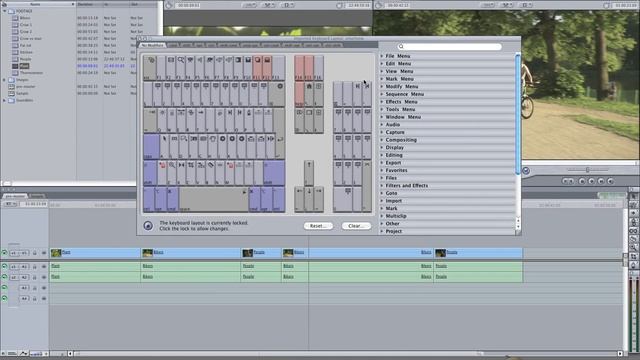This screenshot has width=640, height=360.
Task: Choose the Zoom tool in tool palette
Action: click(x=633, y=248)
